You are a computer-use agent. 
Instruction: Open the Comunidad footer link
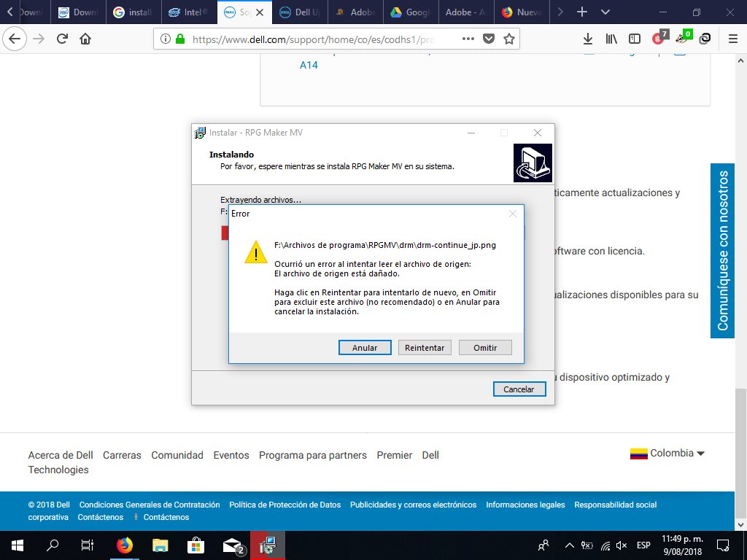[177, 455]
